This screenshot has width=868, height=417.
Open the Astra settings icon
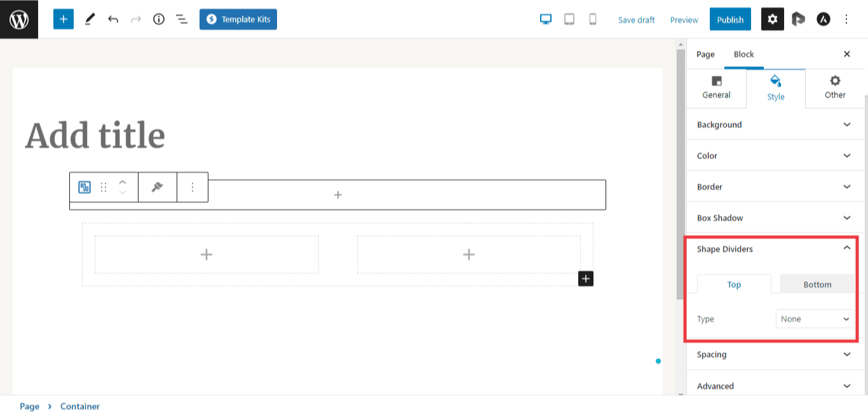pyautogui.click(x=822, y=19)
